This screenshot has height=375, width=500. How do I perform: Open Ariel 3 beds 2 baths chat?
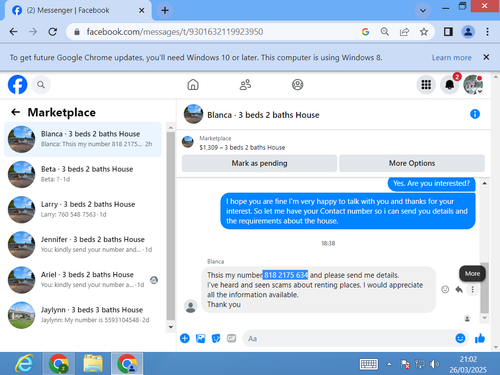[x=83, y=280]
